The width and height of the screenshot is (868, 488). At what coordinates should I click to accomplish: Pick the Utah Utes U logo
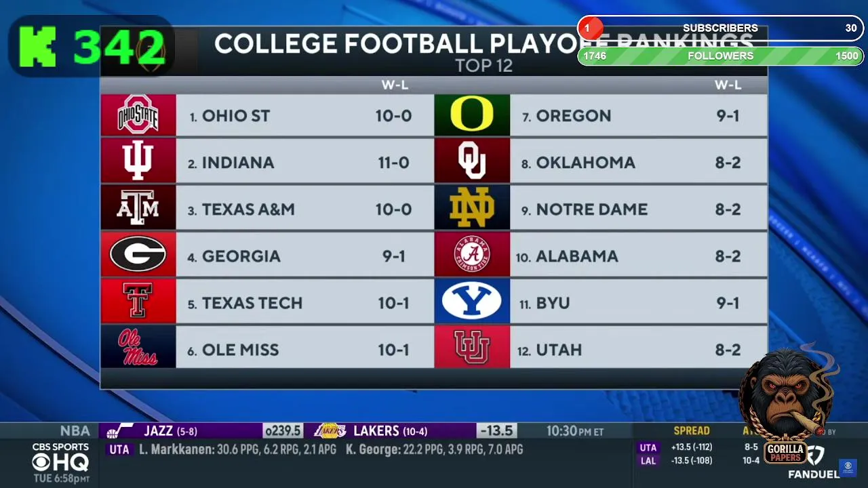471,348
